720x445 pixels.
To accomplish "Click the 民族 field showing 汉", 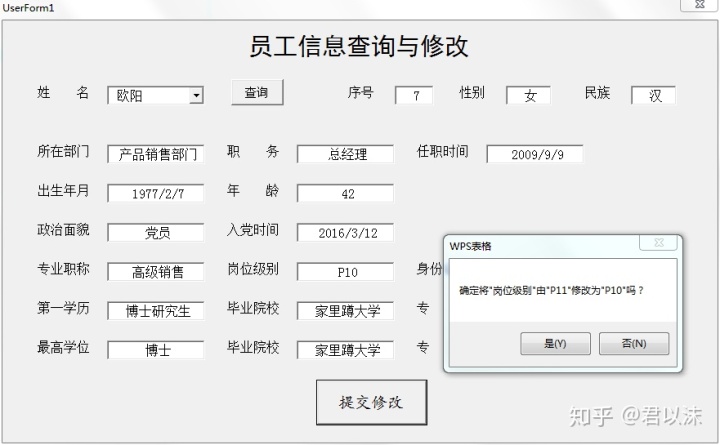I will coord(653,95).
